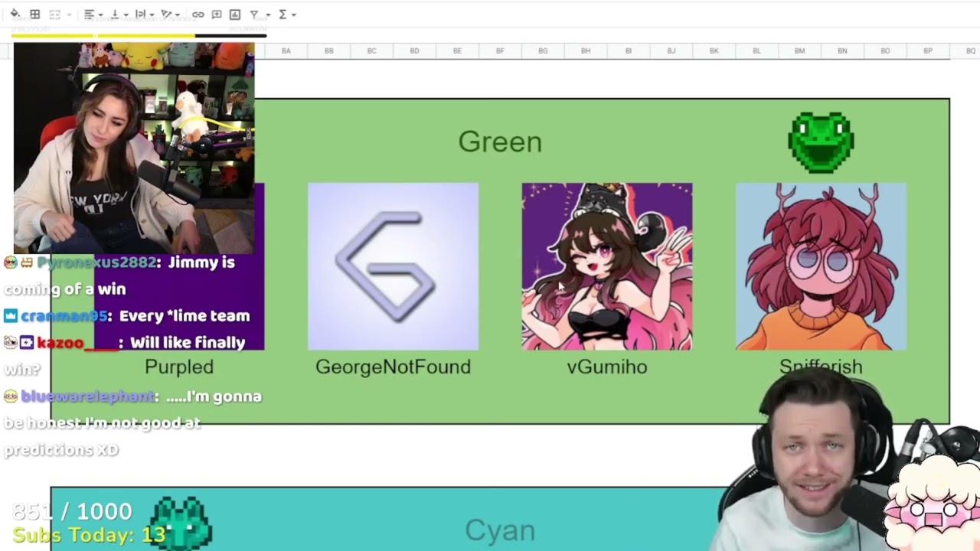Select column header BN

842,51
